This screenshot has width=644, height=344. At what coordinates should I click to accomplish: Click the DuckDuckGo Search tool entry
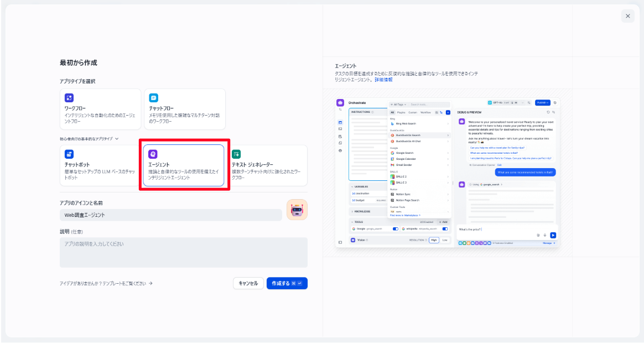[x=406, y=135]
